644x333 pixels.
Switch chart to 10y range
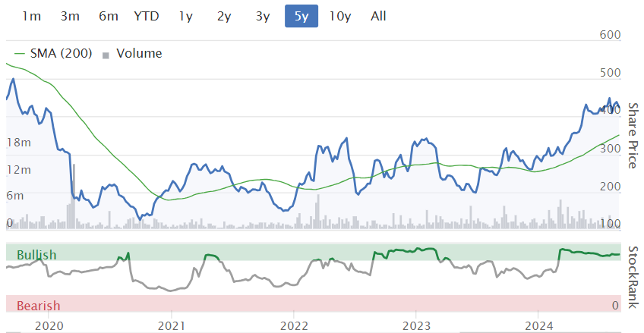(x=340, y=17)
